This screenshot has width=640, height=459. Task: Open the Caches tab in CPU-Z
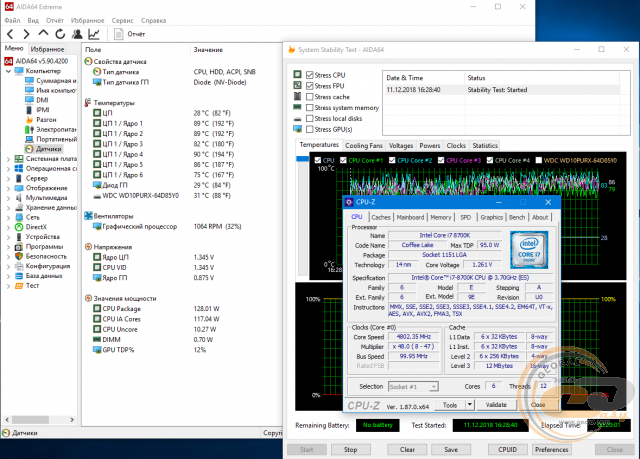pyautogui.click(x=381, y=217)
